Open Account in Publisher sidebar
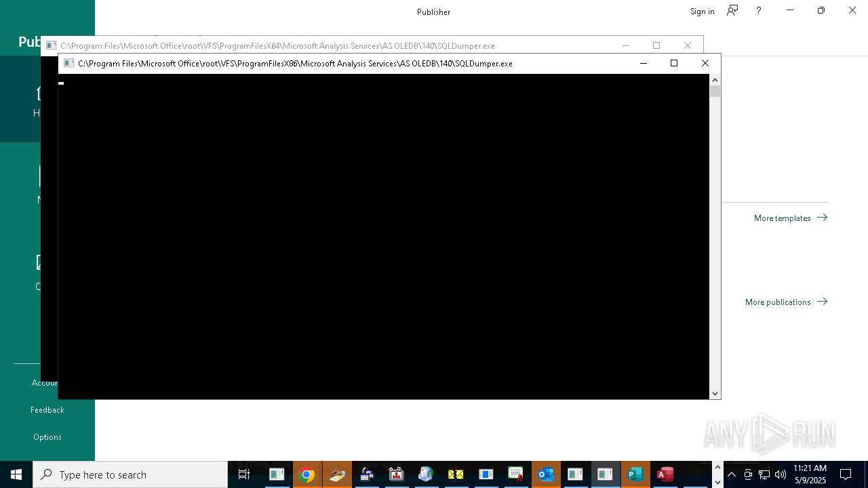This screenshot has width=868, height=488. coord(45,383)
